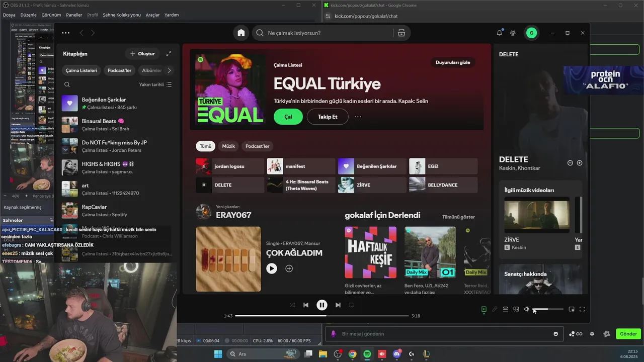
Task: Seek on the song progress bar
Action: pyautogui.click(x=322, y=316)
